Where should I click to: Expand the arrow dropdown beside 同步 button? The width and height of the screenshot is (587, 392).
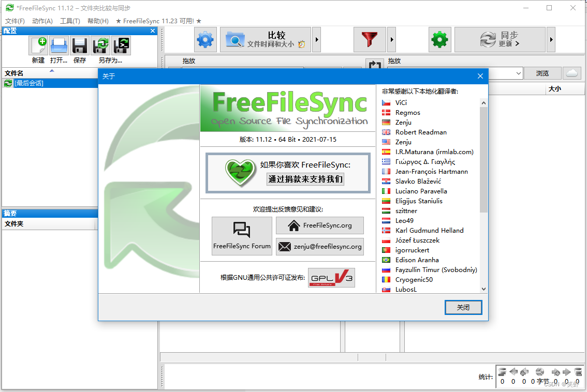551,39
